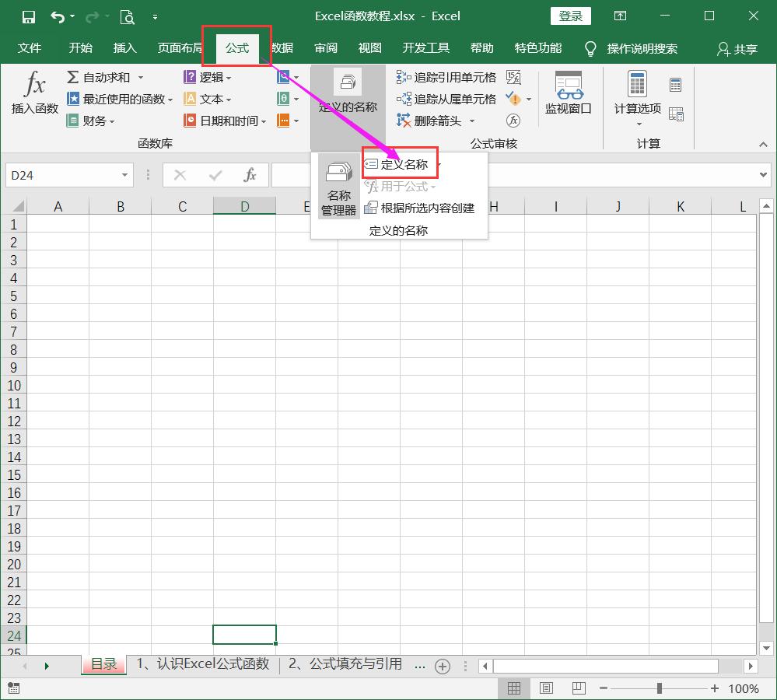Expand the 逻辑 (Logical) functions dropdown
Screen dimensions: 777x700
pos(227,76)
